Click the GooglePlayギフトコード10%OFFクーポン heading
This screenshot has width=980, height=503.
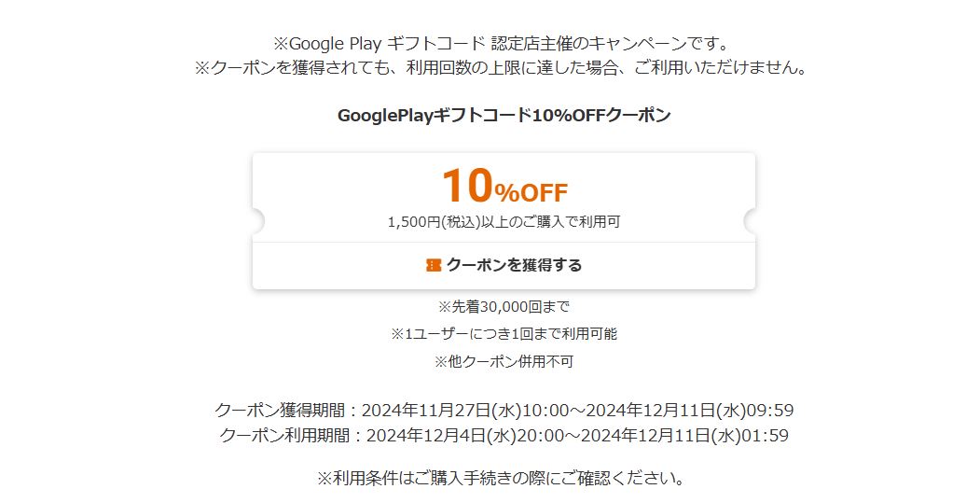[x=504, y=115]
